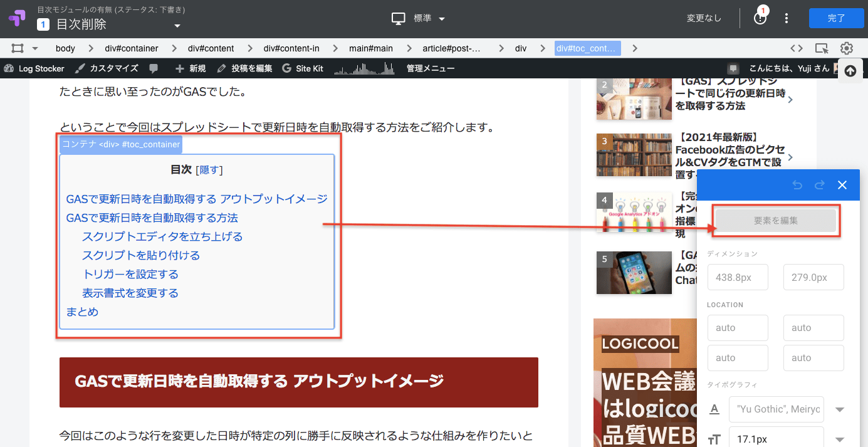868x447 pixels.
Task: Select the element selector tool icon
Action: click(18, 48)
